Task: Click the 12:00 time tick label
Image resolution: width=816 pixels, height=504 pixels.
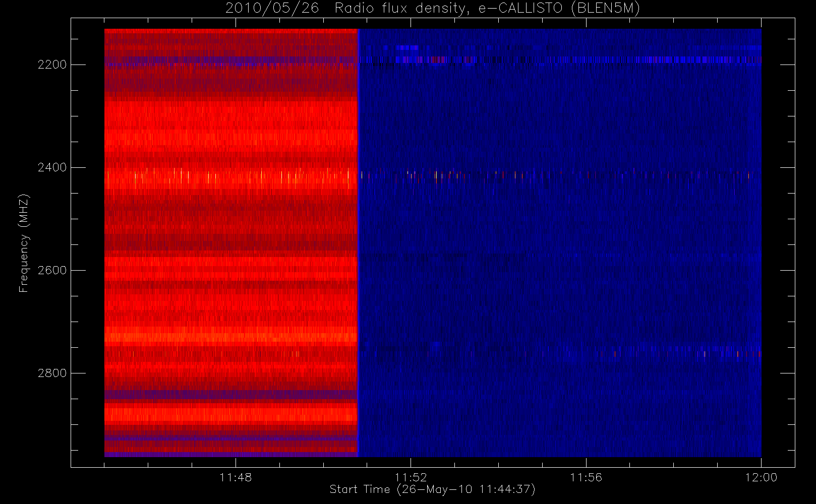Action: point(761,477)
